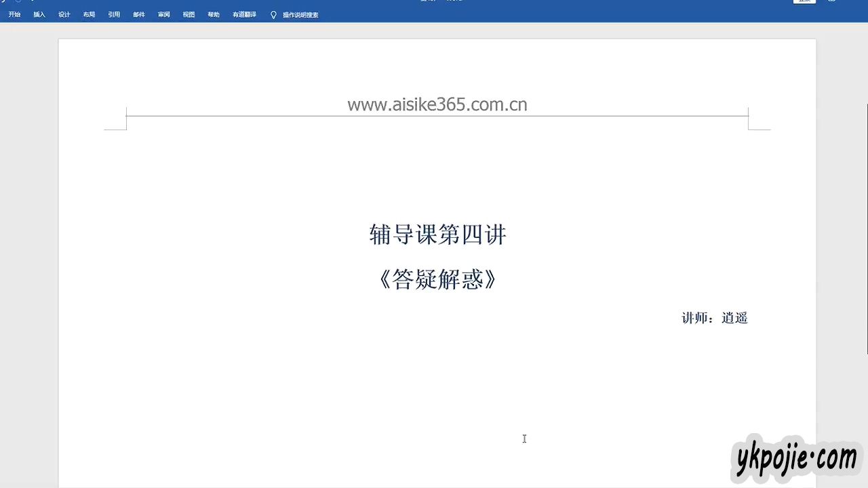Screen dimensions: 868x488
Task: Switch to the 审阅 tab
Action: (x=164, y=14)
